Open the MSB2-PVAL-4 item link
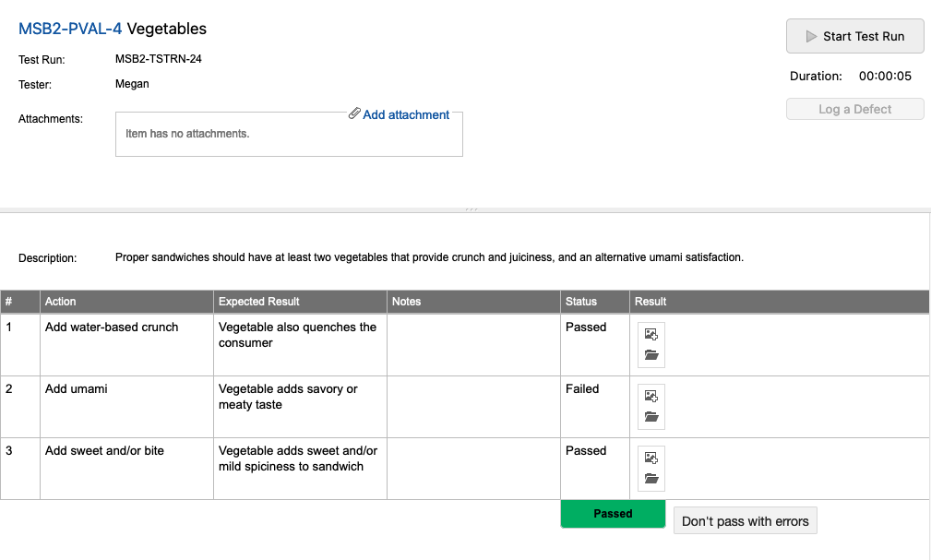Image resolution: width=931 pixels, height=560 pixels. [x=70, y=29]
